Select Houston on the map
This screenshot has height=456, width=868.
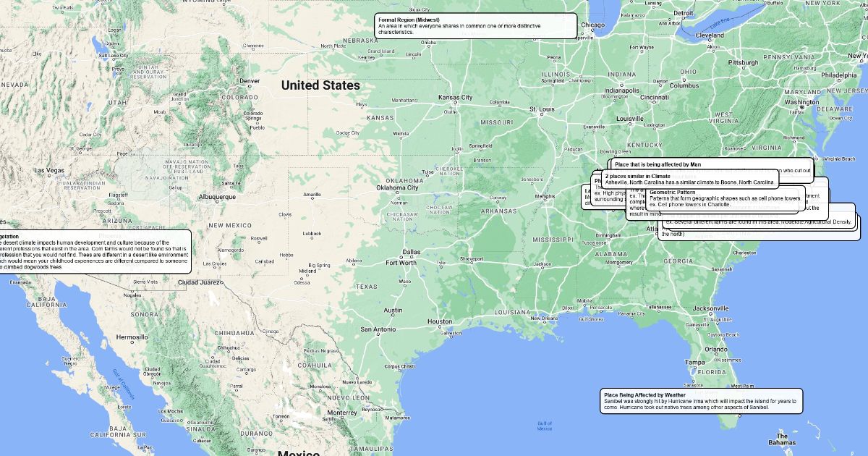click(x=439, y=321)
